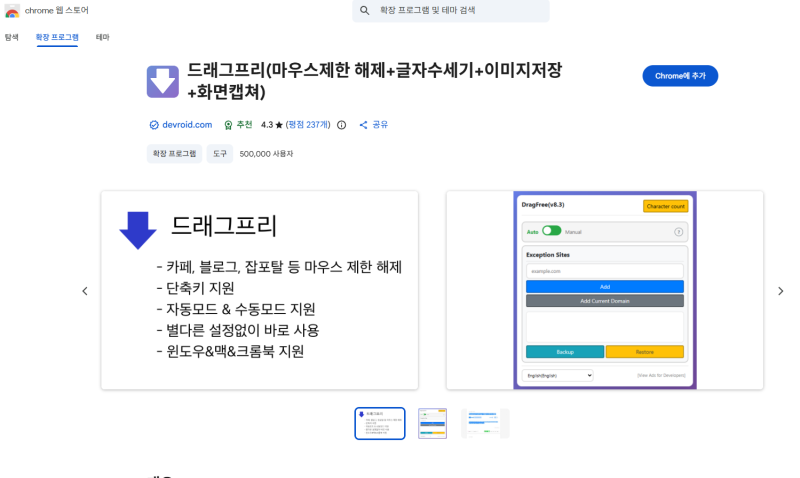Click the 500,000 사용자 user count text
800x478 pixels.
pos(266,154)
